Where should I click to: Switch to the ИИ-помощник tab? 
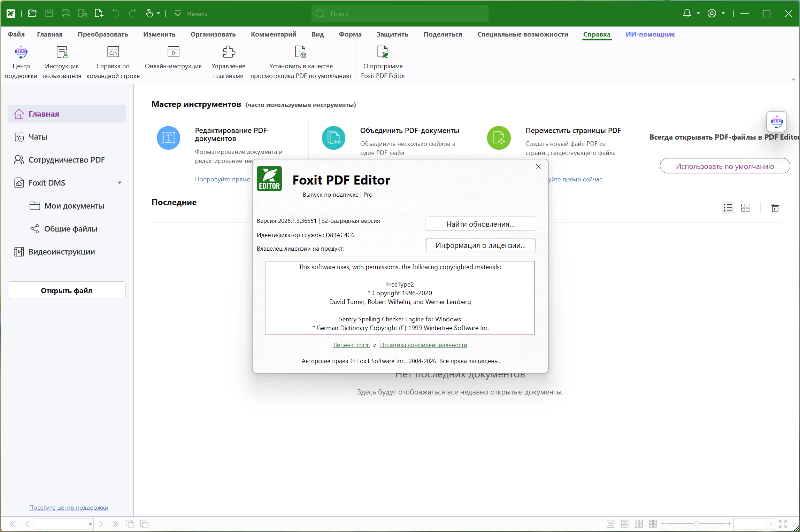pos(650,34)
